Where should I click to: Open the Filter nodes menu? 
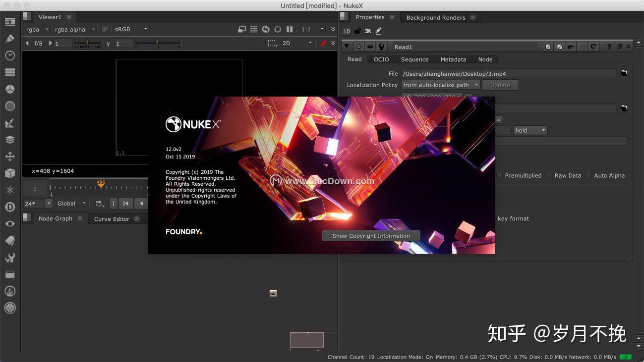point(10,106)
